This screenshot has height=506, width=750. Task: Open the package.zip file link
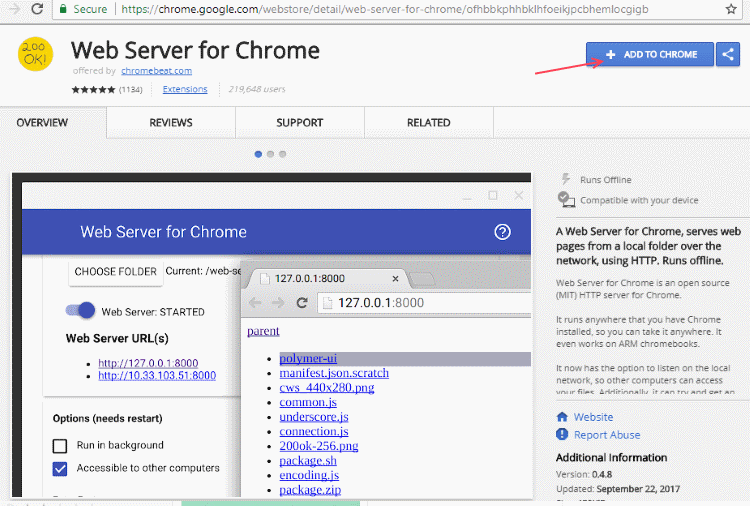[310, 490]
